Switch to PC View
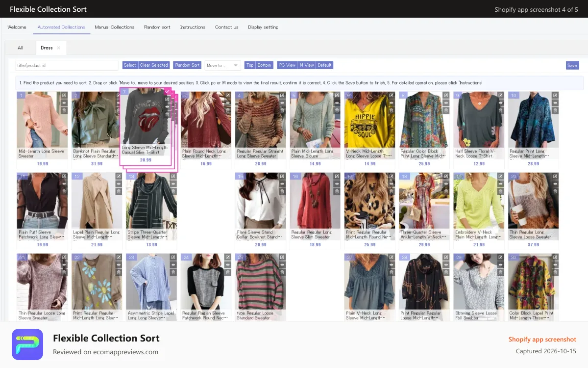 [287, 65]
